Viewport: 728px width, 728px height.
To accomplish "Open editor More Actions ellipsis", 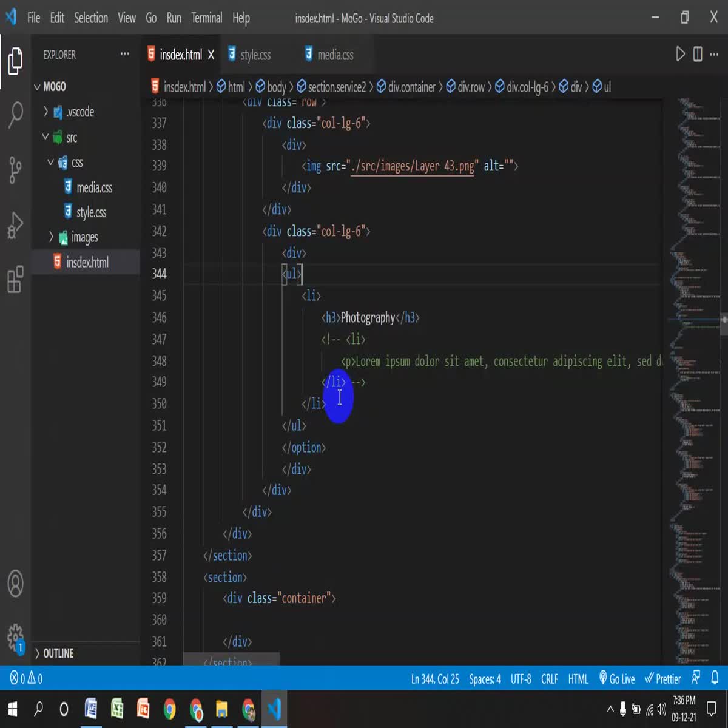I will pos(714,55).
